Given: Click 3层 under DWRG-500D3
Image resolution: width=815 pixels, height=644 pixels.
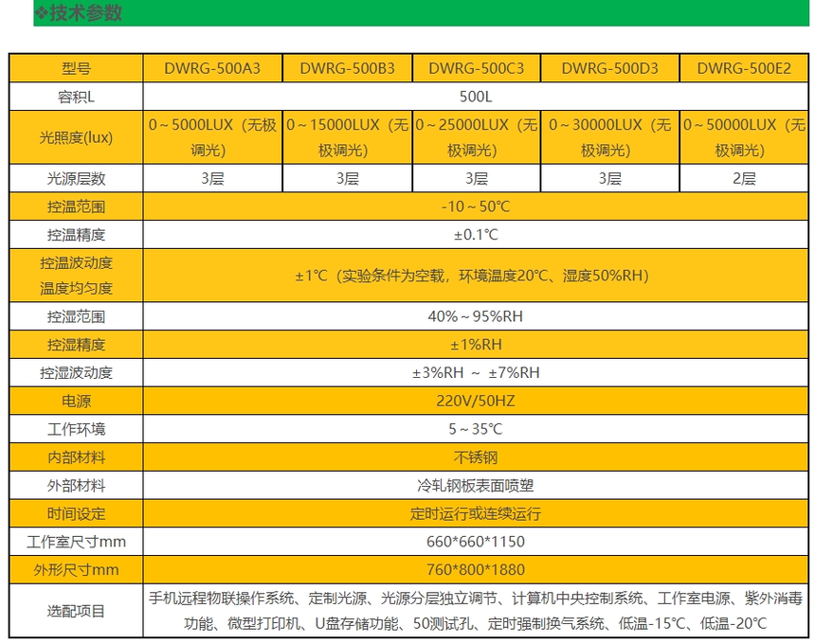Looking at the screenshot, I should coord(609,179).
